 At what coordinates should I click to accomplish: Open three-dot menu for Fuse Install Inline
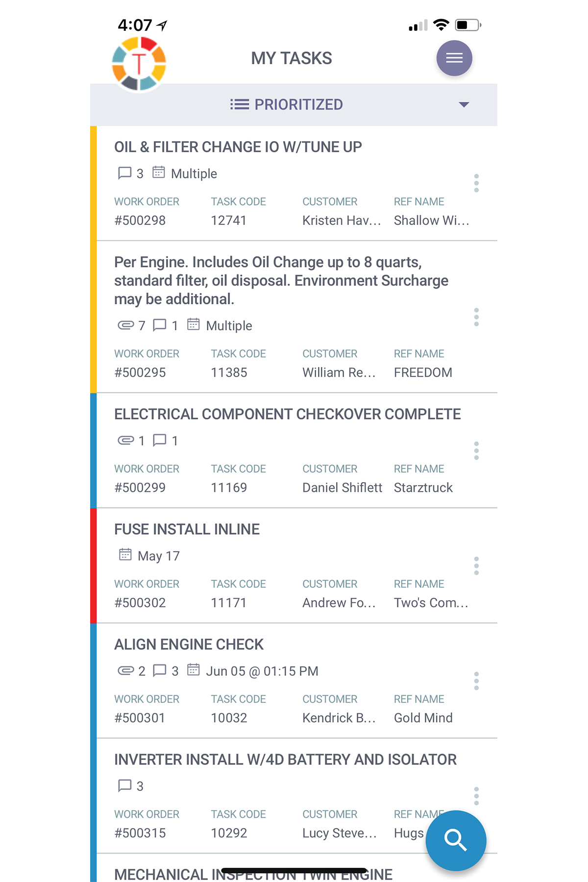point(476,566)
